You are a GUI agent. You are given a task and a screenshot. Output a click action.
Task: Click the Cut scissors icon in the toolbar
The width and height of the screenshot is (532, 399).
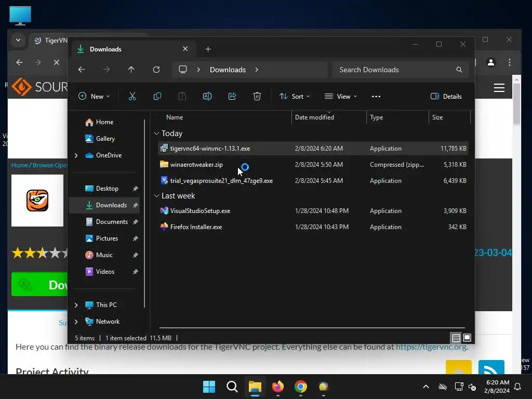pyautogui.click(x=132, y=96)
